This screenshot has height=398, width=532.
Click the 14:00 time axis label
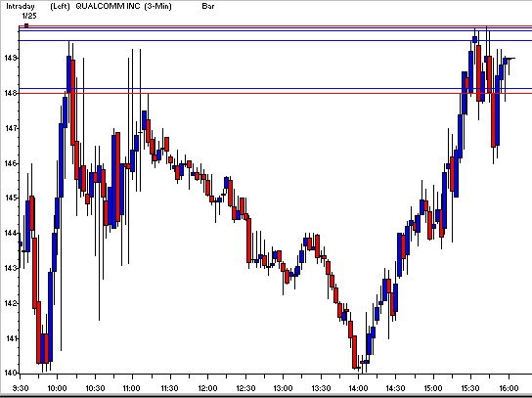359,388
